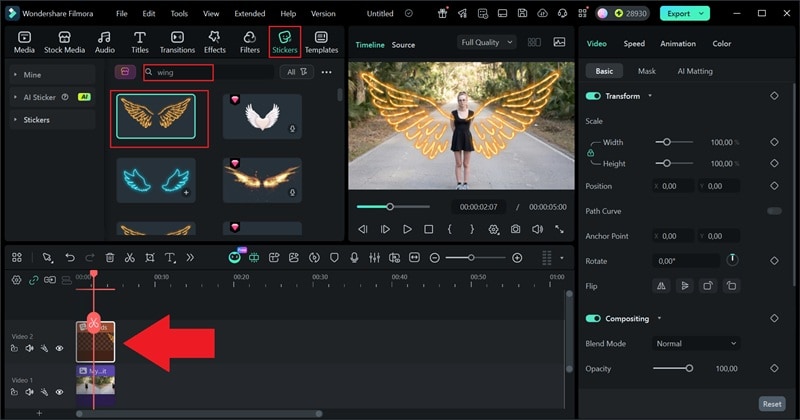Lock the Video 2 track

[x=14, y=349]
